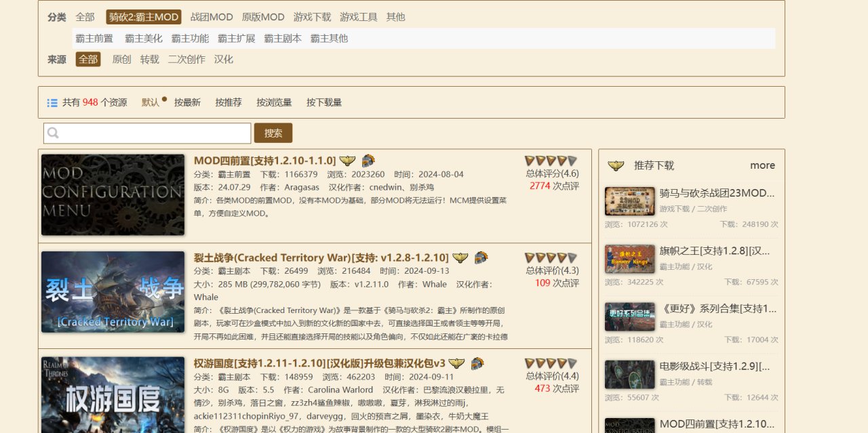
Task: Switch to 战团MOD category
Action: coord(212,17)
